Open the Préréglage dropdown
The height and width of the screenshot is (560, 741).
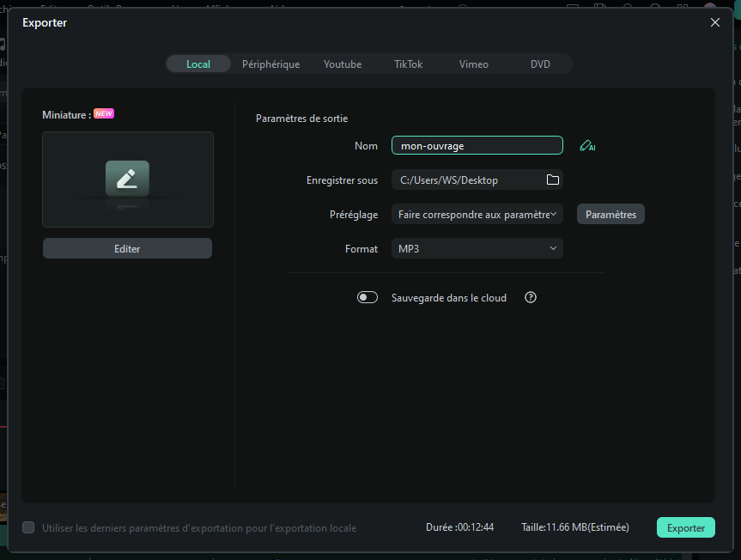477,215
